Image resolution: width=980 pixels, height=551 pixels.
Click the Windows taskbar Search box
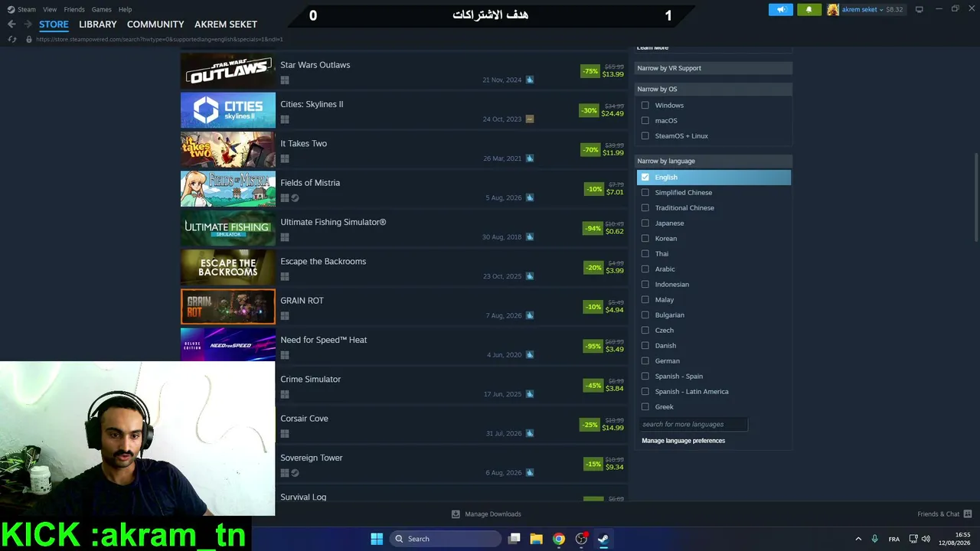(446, 539)
